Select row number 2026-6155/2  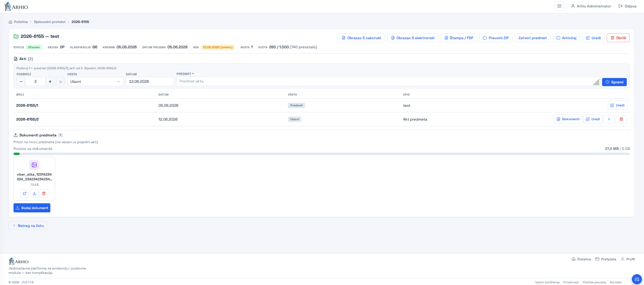pyautogui.click(x=27, y=119)
